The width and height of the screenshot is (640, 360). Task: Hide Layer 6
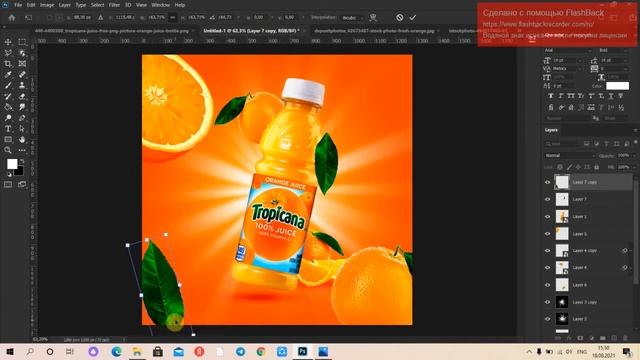[548, 285]
